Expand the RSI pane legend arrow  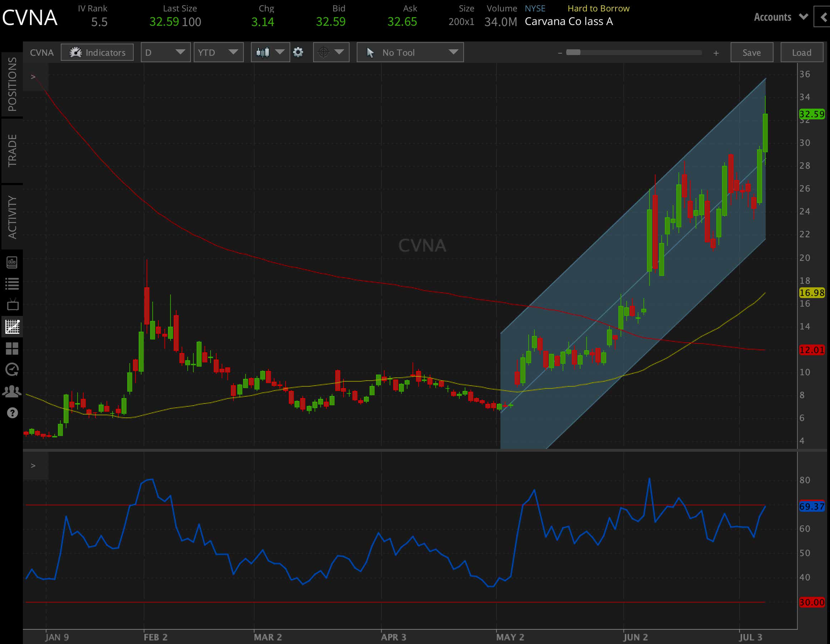(34, 466)
